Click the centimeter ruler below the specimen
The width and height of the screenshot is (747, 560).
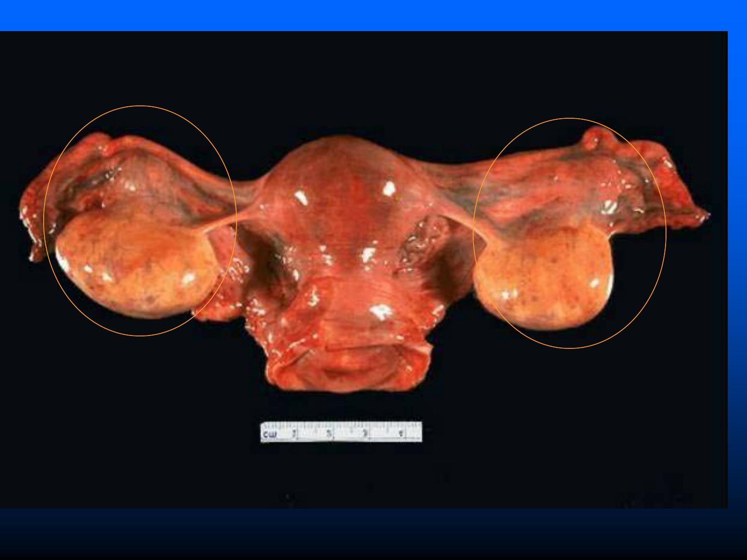click(341, 432)
